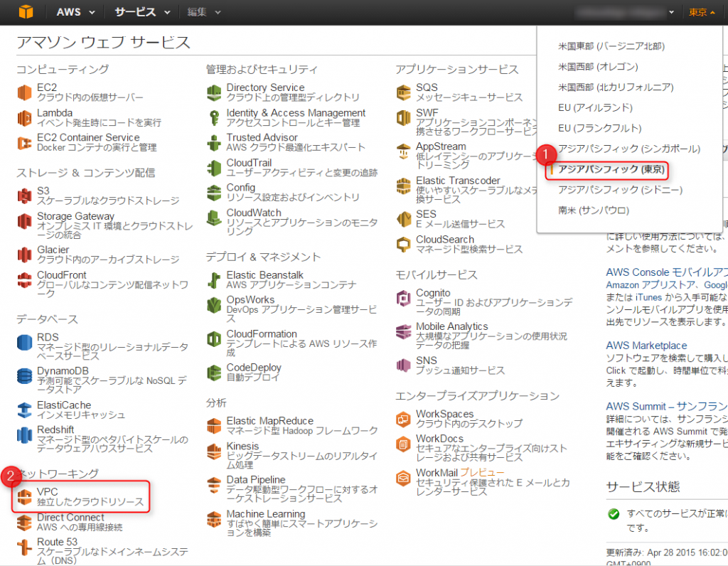Viewport: 728px width, 566px height.
Task: Open the Elastic Transcoder link
Action: point(458,181)
